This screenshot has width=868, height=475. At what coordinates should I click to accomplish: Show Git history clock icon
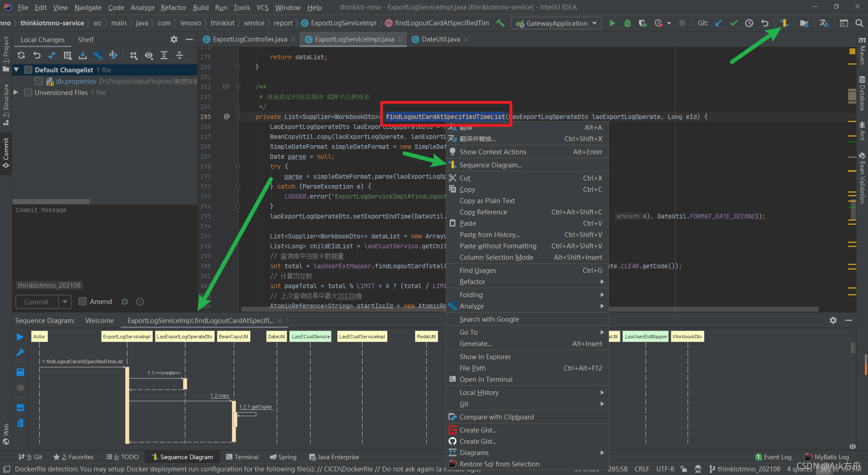click(x=749, y=23)
